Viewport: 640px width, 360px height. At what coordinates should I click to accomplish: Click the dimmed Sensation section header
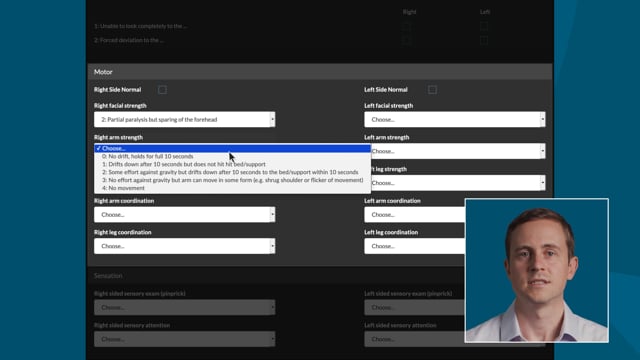(276, 276)
